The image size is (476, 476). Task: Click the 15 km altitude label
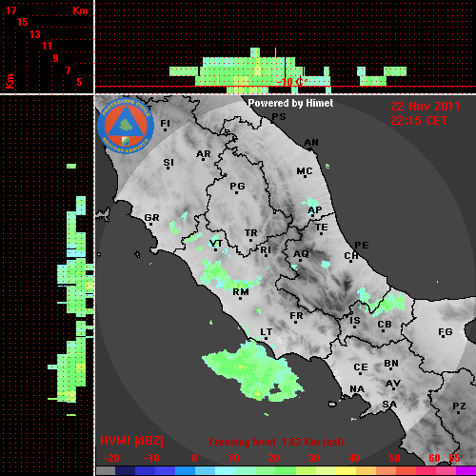click(x=23, y=22)
